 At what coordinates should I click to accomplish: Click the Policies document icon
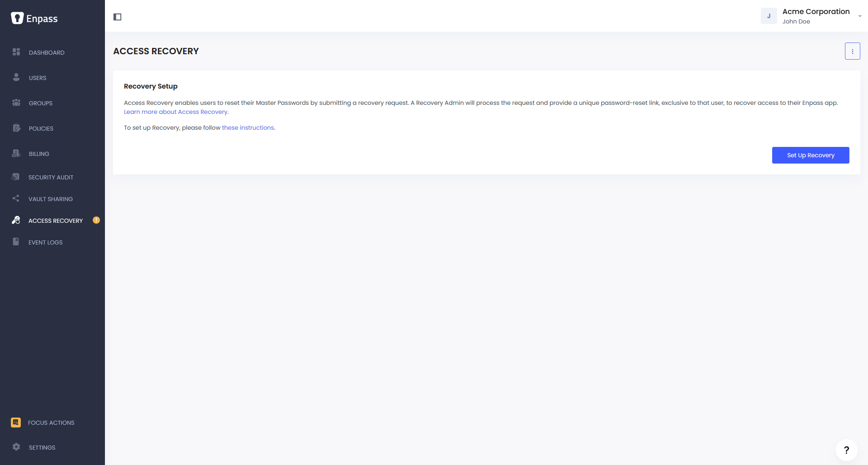click(x=16, y=128)
